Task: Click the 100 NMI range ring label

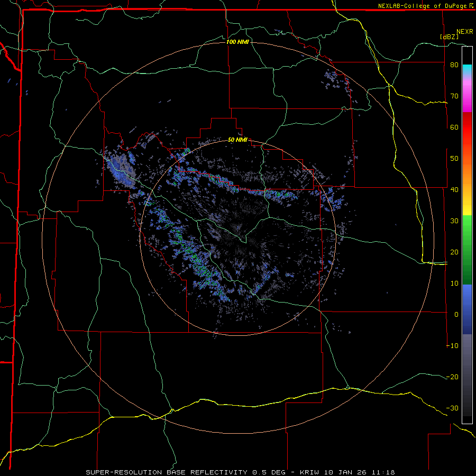Action: (x=237, y=42)
